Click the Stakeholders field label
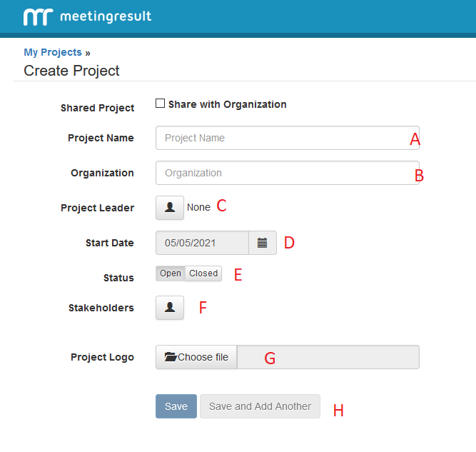 pyautogui.click(x=101, y=308)
